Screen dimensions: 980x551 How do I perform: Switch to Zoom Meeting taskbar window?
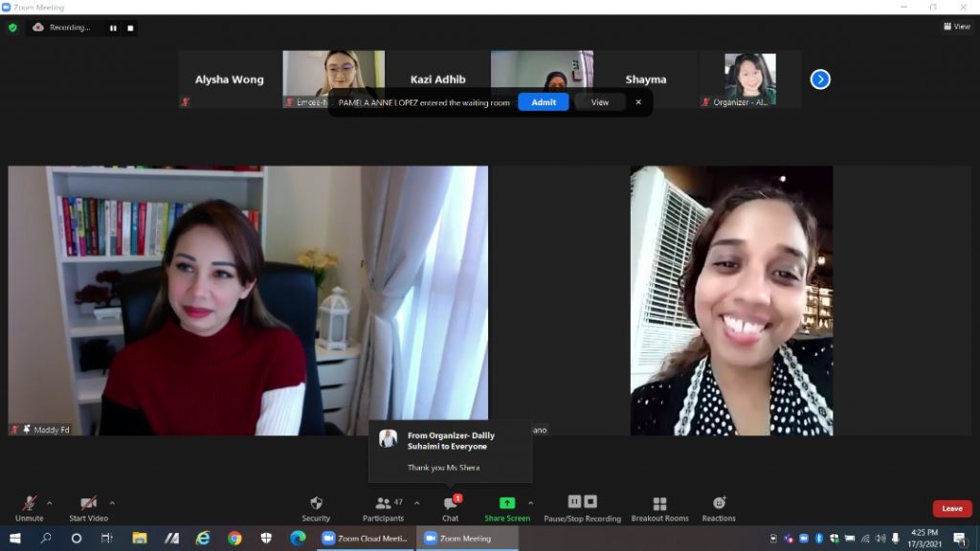coord(467,538)
